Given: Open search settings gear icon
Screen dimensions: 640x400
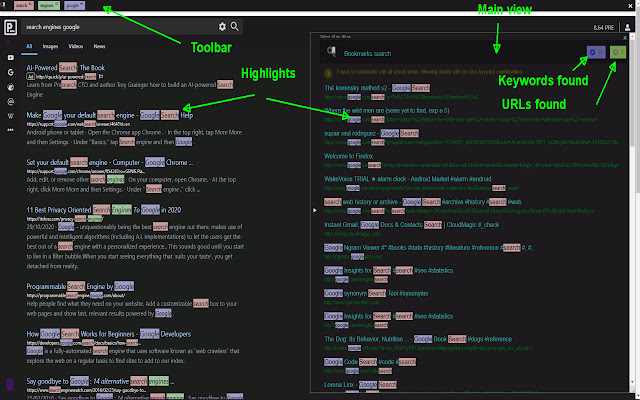Looking at the screenshot, I should (x=222, y=27).
